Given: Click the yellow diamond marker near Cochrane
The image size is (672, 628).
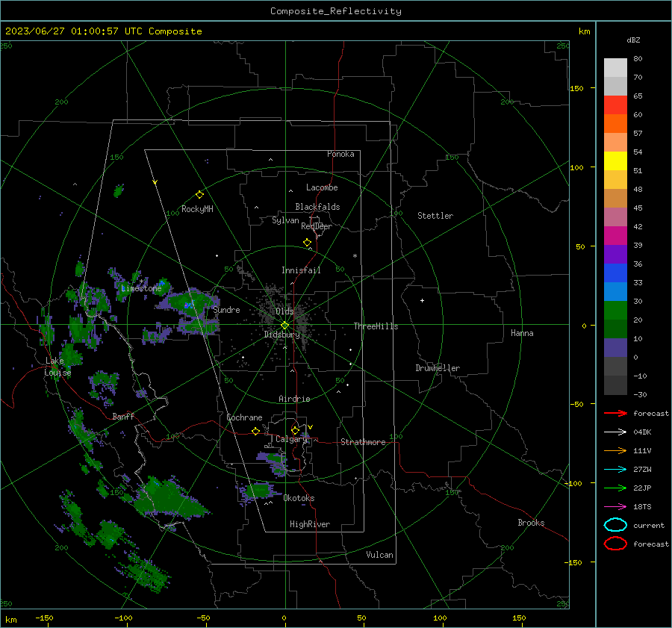Looking at the screenshot, I should [x=256, y=432].
